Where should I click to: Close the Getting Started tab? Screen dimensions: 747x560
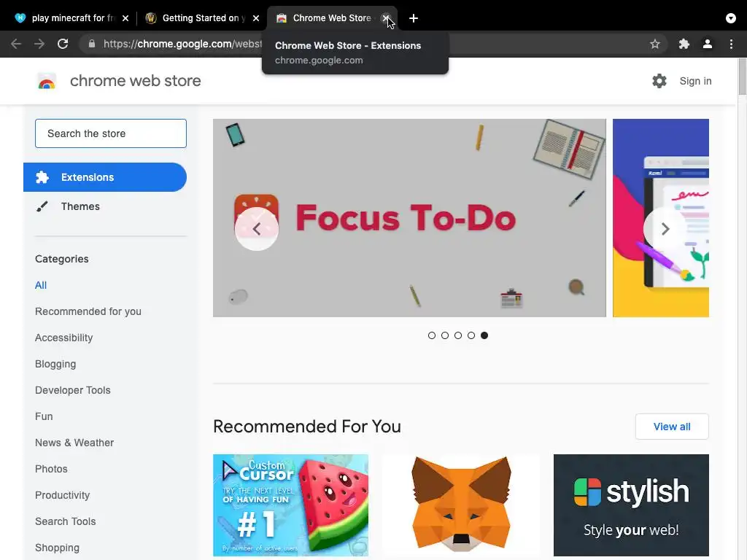pyautogui.click(x=256, y=18)
